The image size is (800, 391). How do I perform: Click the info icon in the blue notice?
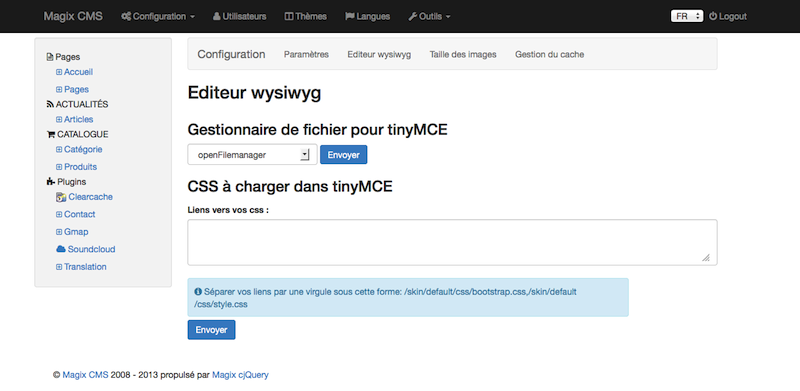198,292
